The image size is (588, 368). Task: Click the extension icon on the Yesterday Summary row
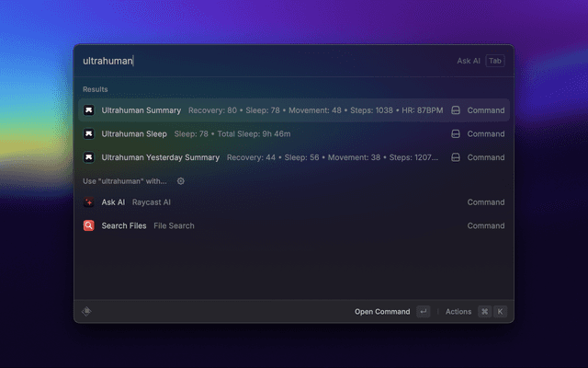pyautogui.click(x=455, y=157)
